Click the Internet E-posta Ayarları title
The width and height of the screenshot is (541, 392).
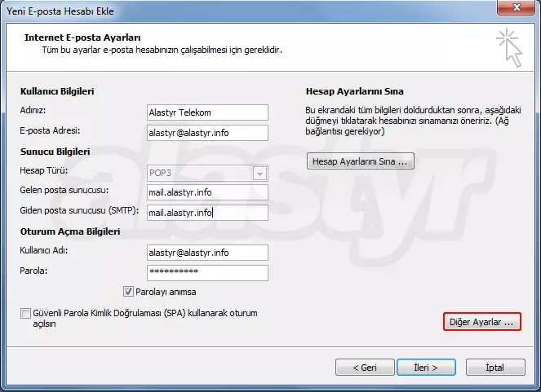coord(82,37)
